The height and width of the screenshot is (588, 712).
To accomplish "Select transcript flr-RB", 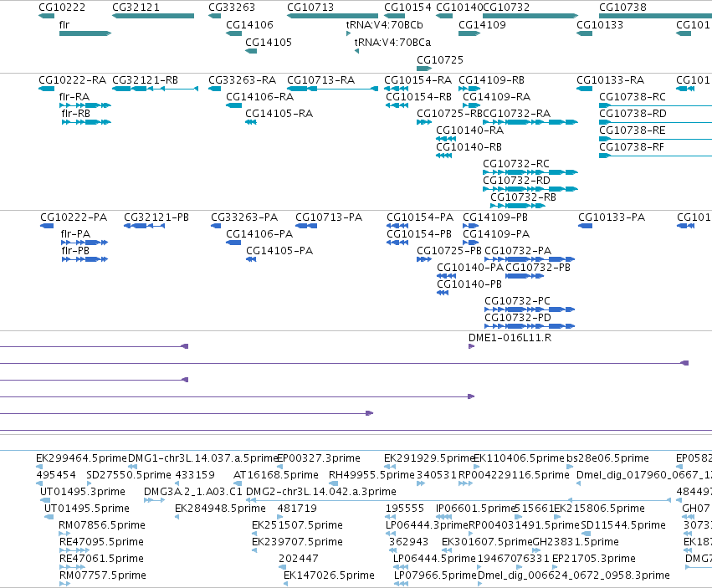I will [x=76, y=114].
